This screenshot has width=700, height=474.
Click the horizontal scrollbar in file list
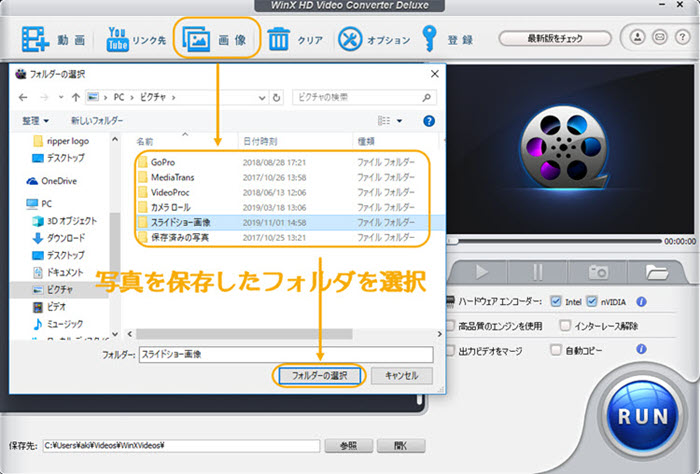click(244, 334)
